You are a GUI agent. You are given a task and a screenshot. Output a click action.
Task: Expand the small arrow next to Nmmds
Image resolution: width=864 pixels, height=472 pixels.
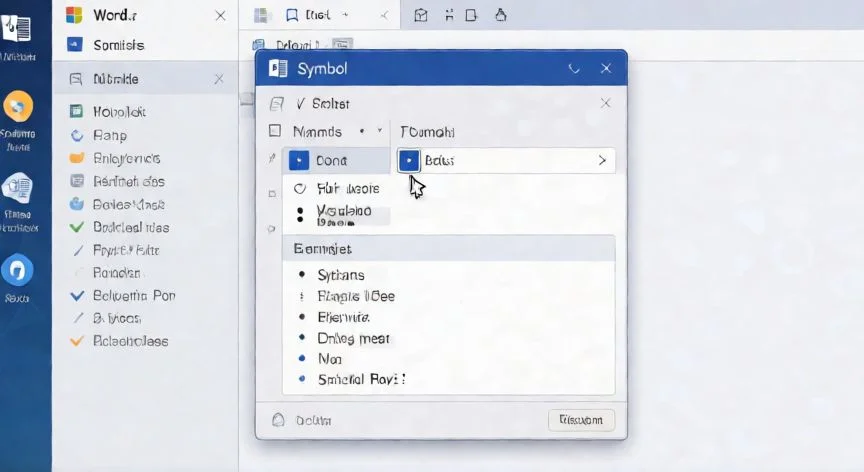[380, 131]
